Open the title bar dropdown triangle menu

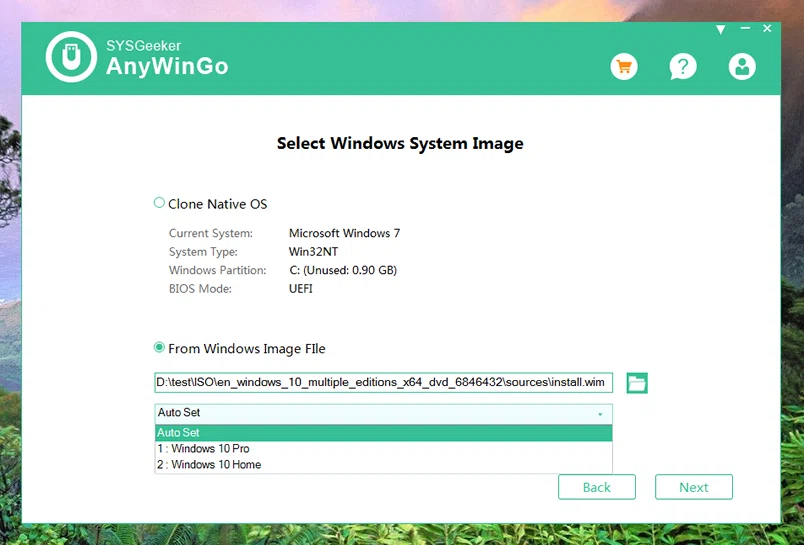tap(720, 30)
